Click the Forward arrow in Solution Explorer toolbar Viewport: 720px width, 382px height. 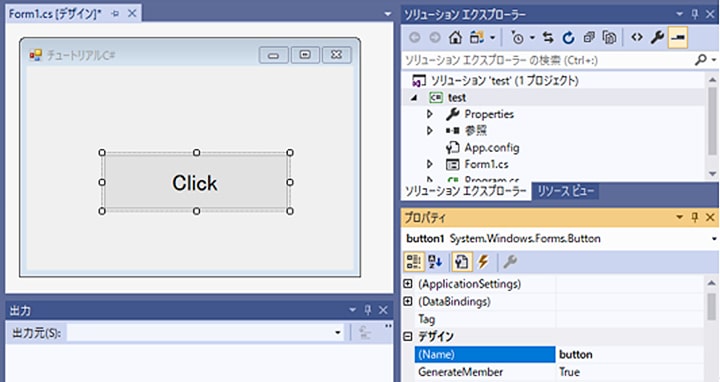point(434,38)
